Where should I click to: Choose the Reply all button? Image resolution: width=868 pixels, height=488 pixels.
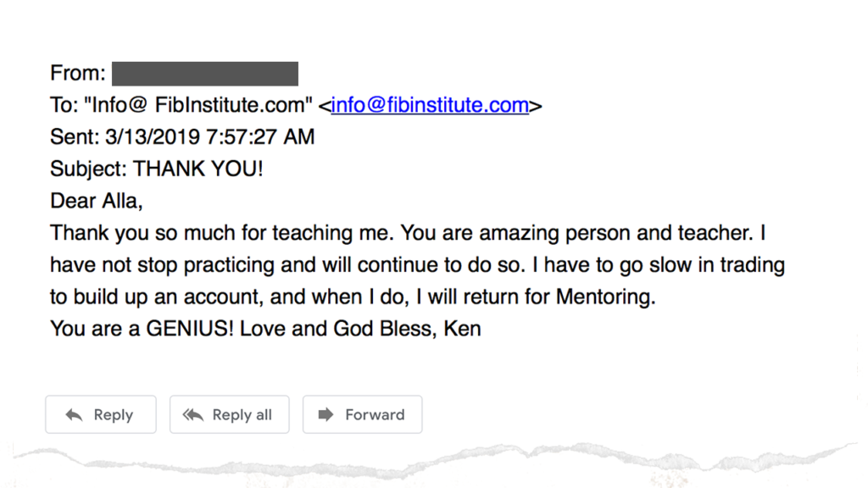(229, 414)
